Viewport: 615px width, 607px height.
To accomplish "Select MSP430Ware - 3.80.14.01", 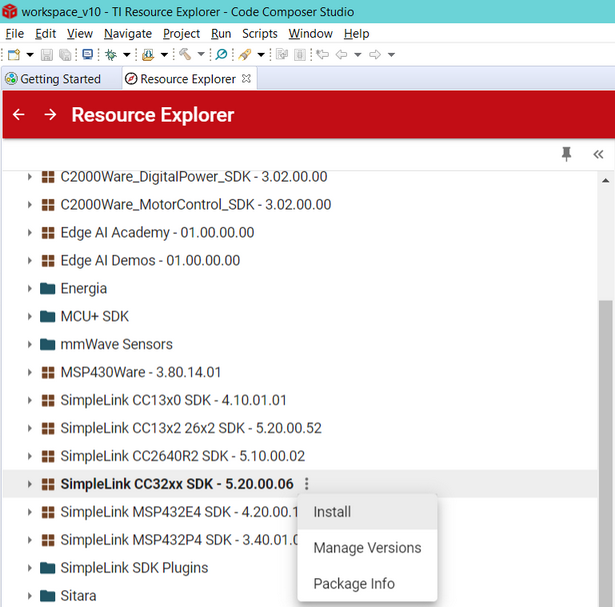I will pyautogui.click(x=141, y=372).
